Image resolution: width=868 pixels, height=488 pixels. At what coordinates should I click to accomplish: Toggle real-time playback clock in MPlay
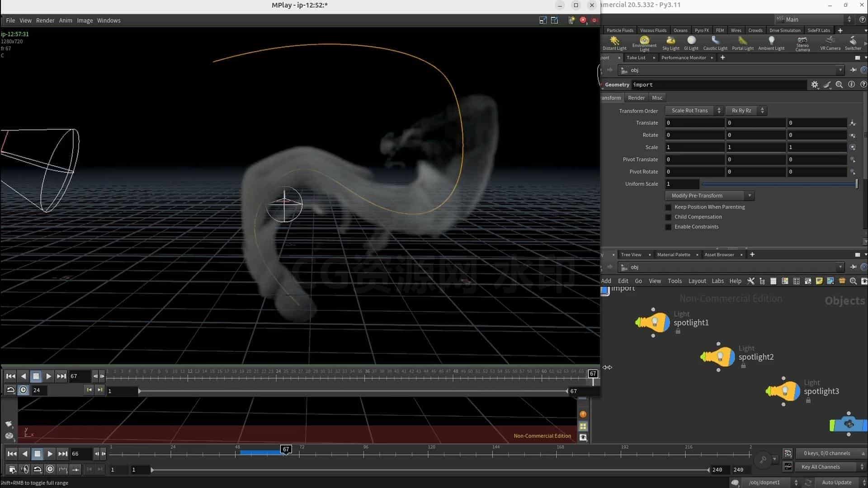(23, 390)
